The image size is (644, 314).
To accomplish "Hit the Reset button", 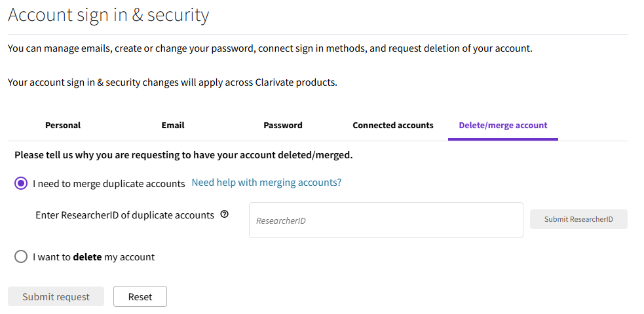I will (140, 296).
